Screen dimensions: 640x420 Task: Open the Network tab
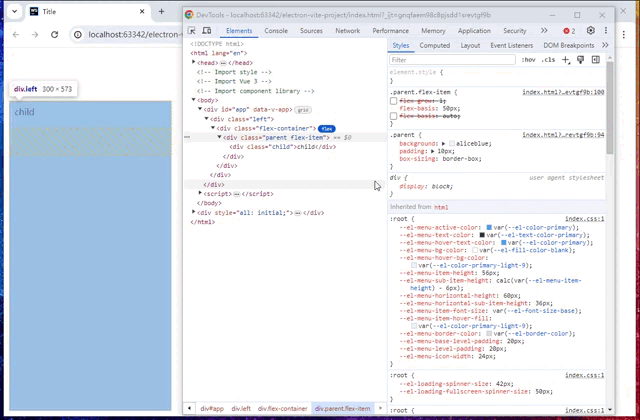coord(347,31)
